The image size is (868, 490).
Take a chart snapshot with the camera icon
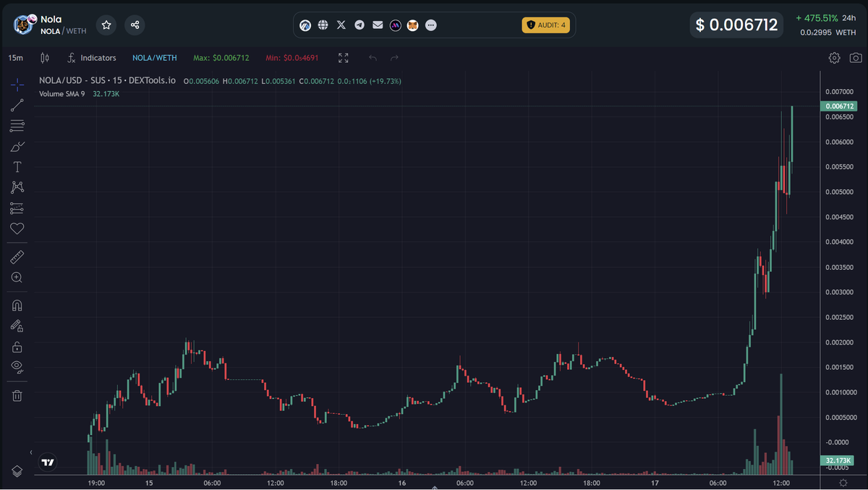[856, 57]
